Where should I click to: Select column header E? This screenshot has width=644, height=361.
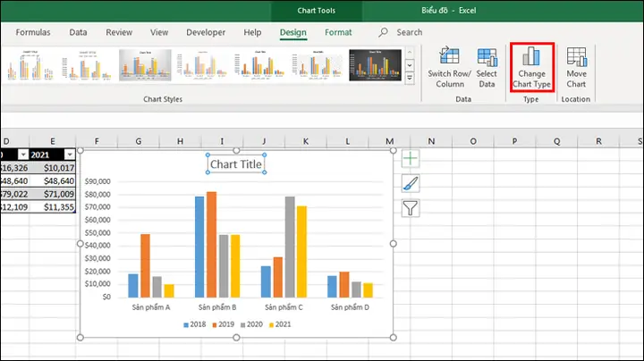[53, 141]
